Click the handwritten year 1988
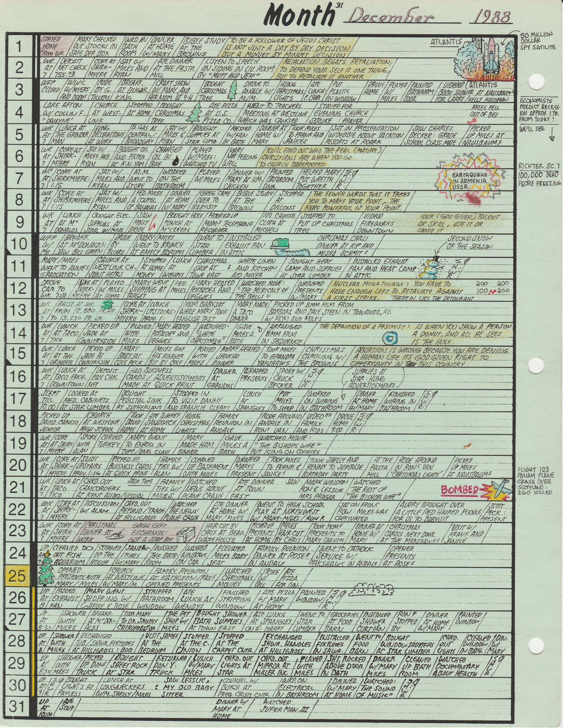Screen dimensions: 563x728 tap(492, 17)
